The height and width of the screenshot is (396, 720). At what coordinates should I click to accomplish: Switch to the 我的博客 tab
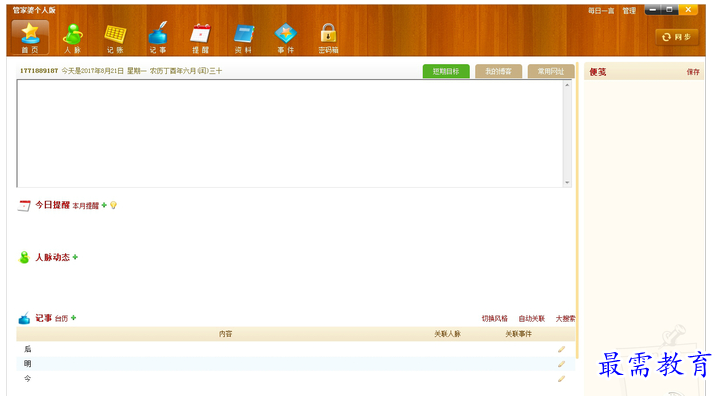(x=498, y=71)
